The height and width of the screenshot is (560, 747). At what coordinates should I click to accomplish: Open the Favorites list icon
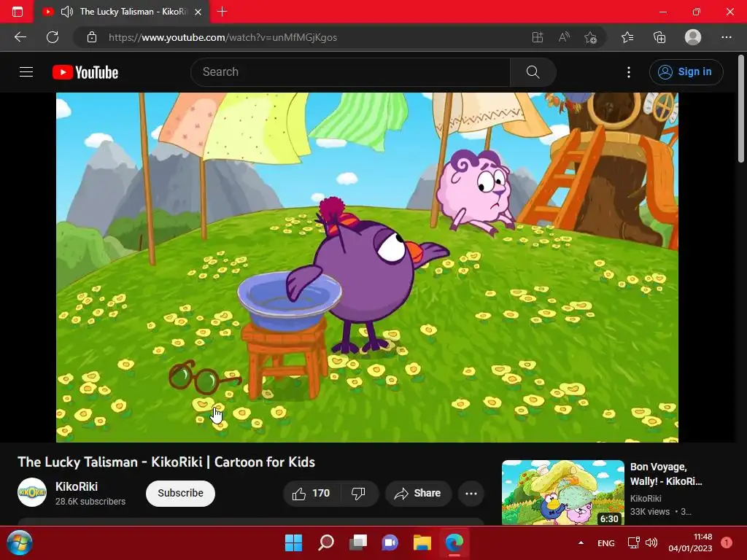627,37
